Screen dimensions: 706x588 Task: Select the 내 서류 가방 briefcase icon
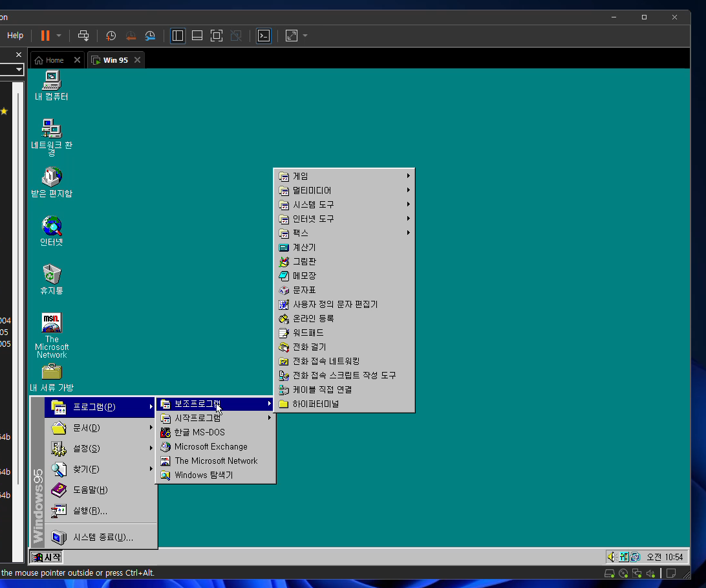[x=51, y=378]
